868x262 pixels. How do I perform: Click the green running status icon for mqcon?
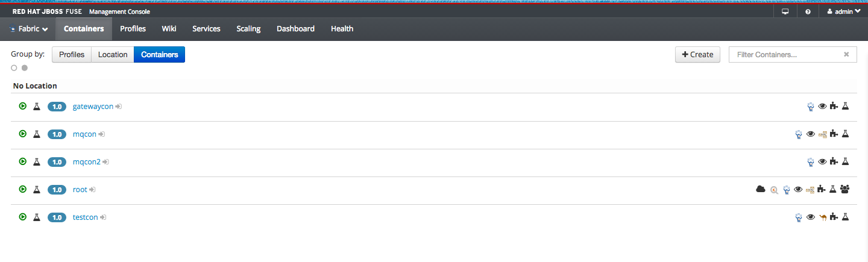click(23, 134)
